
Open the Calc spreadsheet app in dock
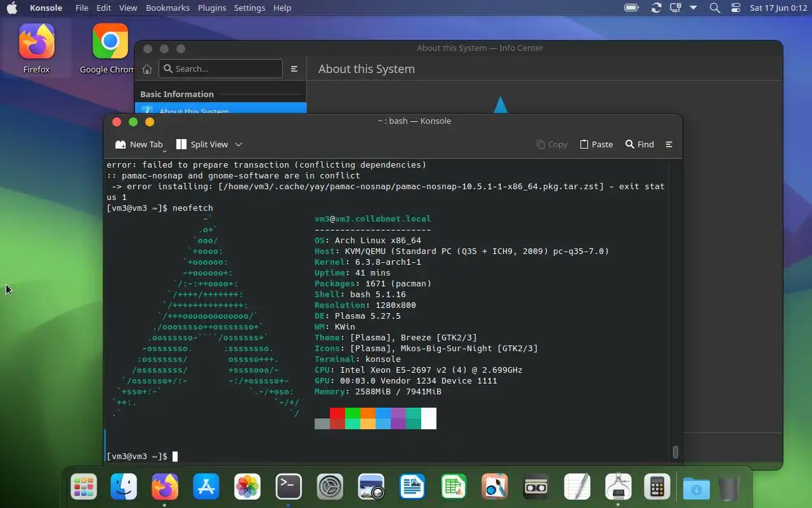[454, 487]
